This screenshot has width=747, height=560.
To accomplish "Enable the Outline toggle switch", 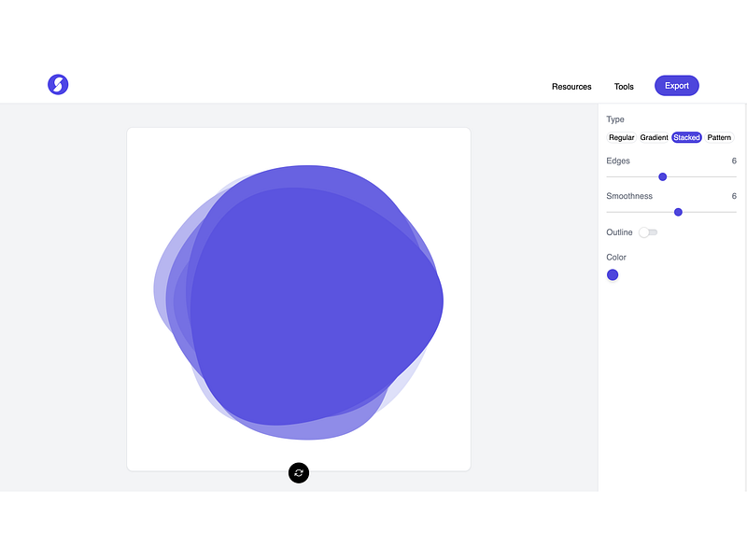I will tap(648, 232).
